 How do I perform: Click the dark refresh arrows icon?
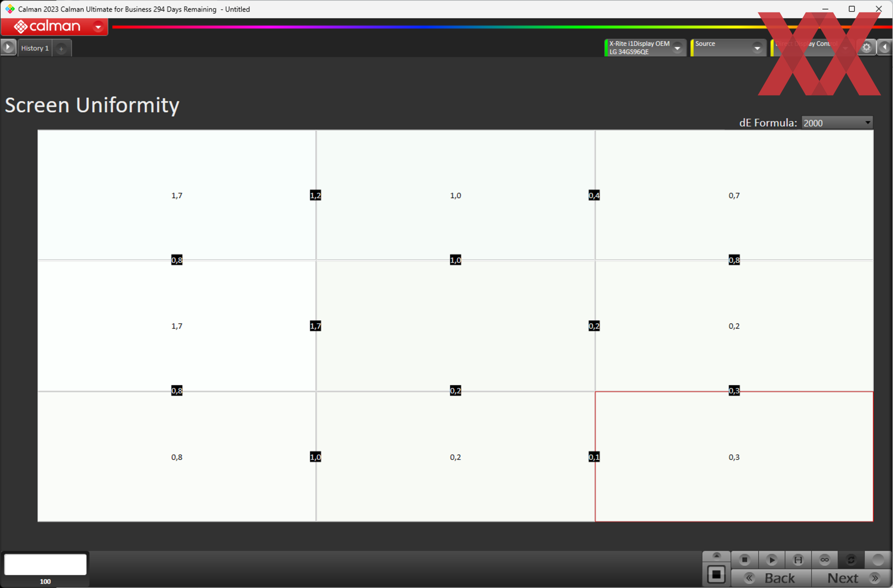851,560
